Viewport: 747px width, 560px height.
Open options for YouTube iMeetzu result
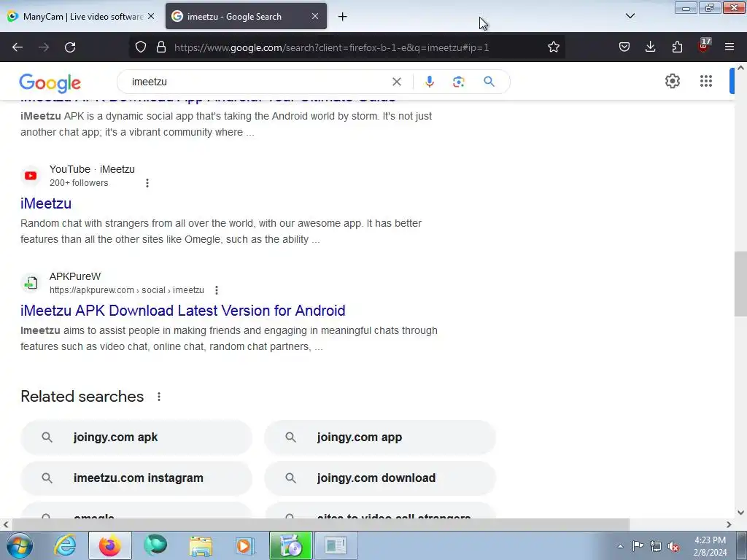point(147,183)
